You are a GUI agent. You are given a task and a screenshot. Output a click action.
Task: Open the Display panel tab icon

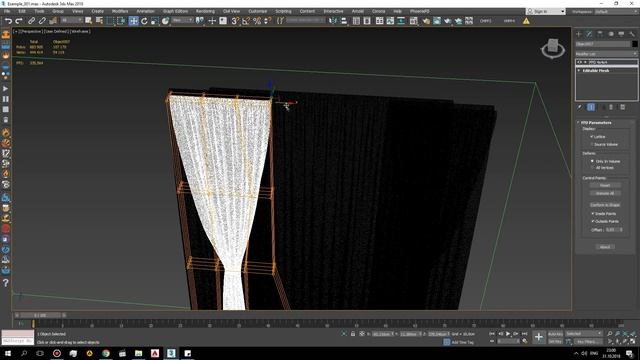(x=621, y=34)
